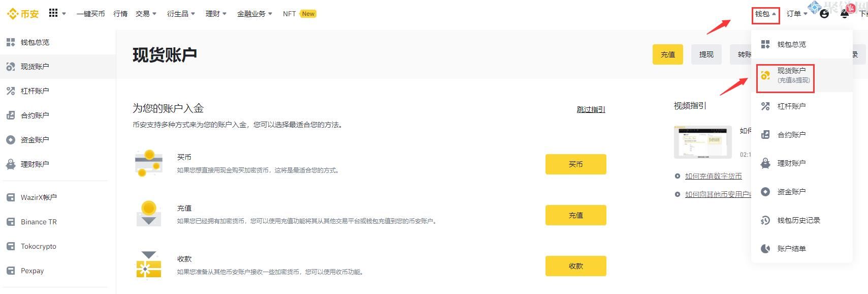Expand the apps grid dropdown arrow
The width and height of the screenshot is (868, 294).
click(64, 14)
